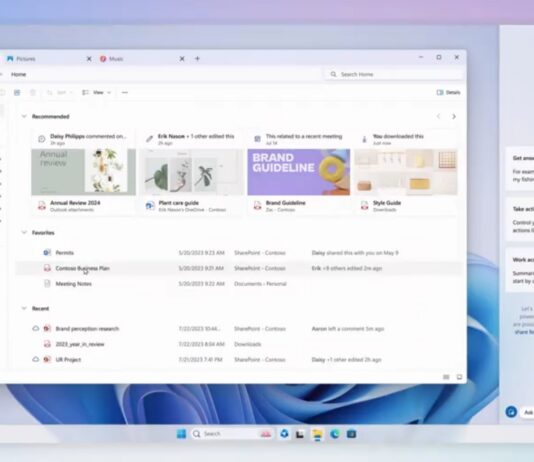Click 'Daisy shared this with you on May 9'

pyautogui.click(x=355, y=253)
